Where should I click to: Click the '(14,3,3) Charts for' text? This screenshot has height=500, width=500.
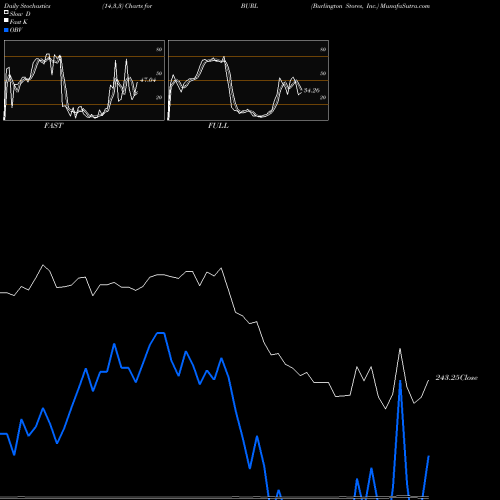click(127, 6)
